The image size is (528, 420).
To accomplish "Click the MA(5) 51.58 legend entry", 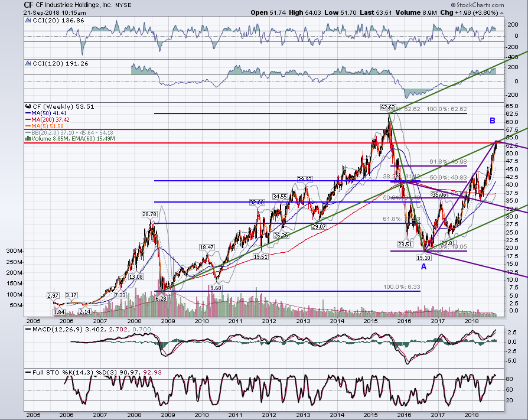I will click(47, 126).
